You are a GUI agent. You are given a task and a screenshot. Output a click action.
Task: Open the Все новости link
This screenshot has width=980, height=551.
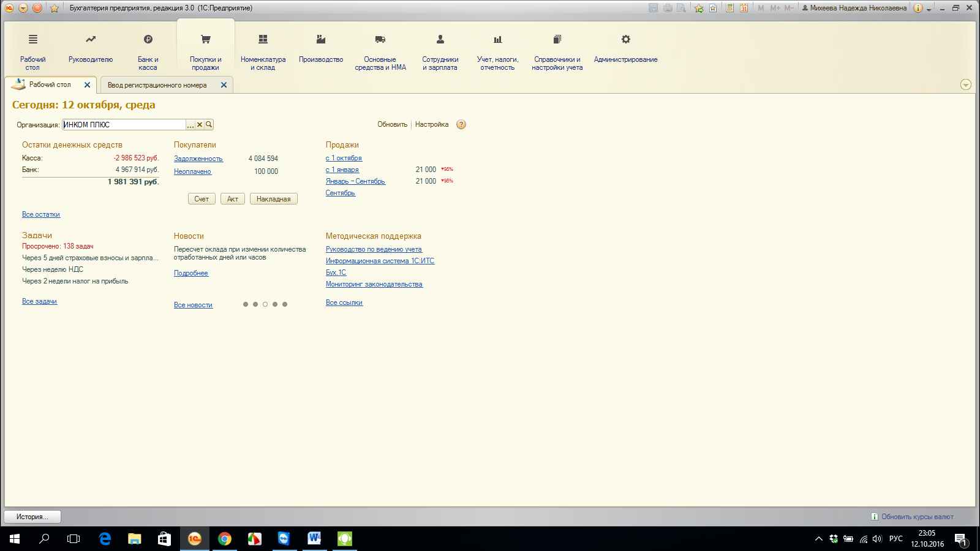pos(193,305)
